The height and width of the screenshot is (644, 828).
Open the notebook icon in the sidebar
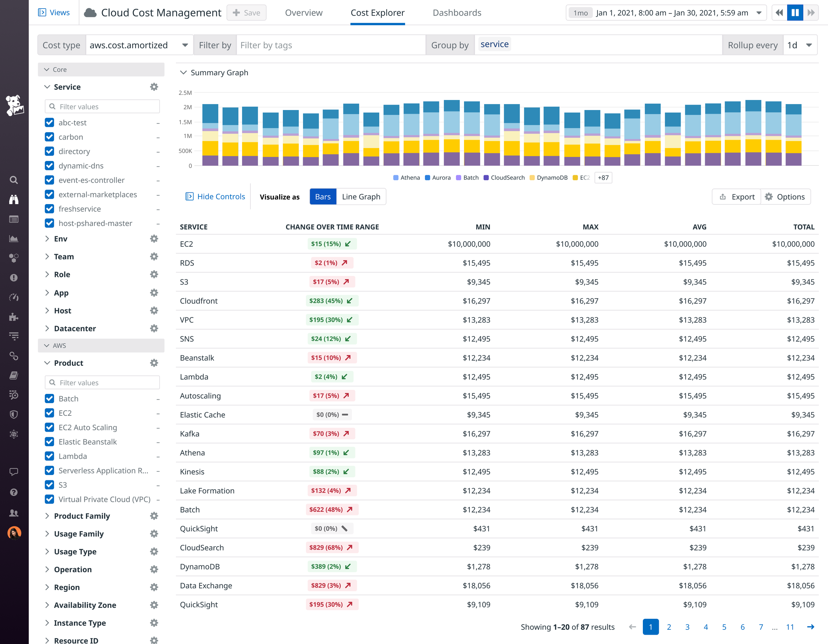coord(14,375)
